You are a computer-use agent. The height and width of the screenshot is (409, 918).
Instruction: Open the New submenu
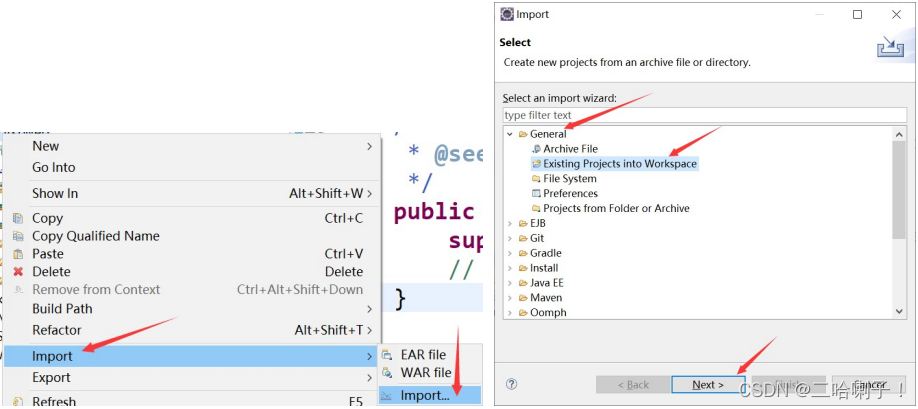[192, 146]
